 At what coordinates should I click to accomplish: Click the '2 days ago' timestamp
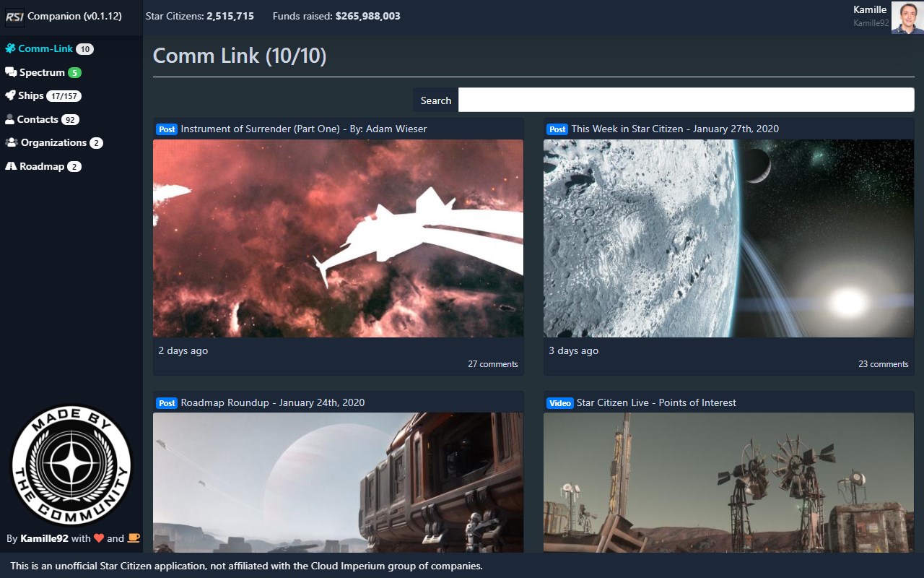[183, 350]
